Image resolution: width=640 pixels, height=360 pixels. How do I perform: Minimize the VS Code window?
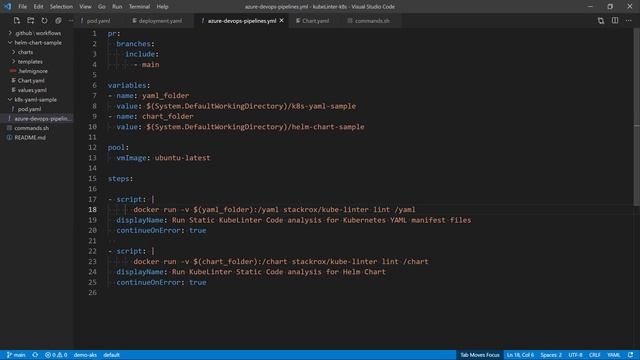(x=590, y=7)
